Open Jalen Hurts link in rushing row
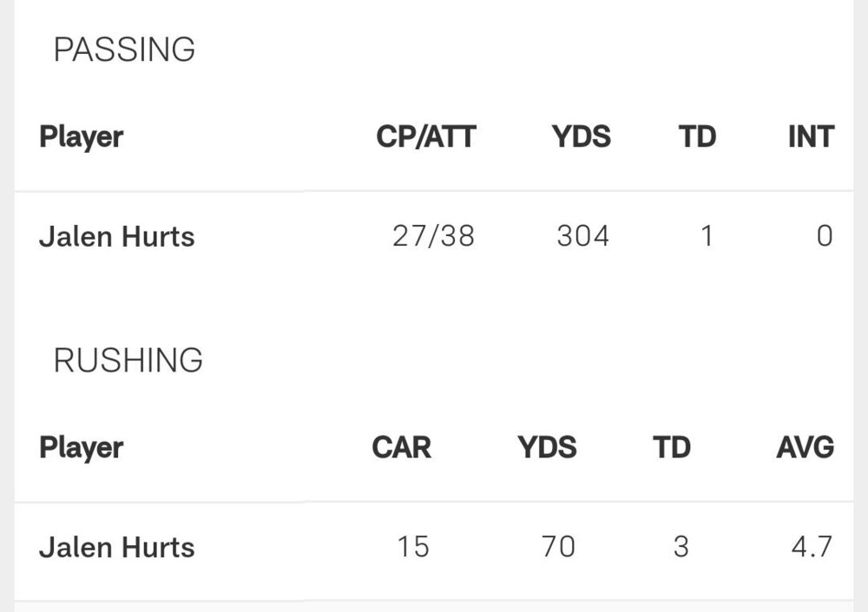Screen dimensions: 868x612 (116, 548)
